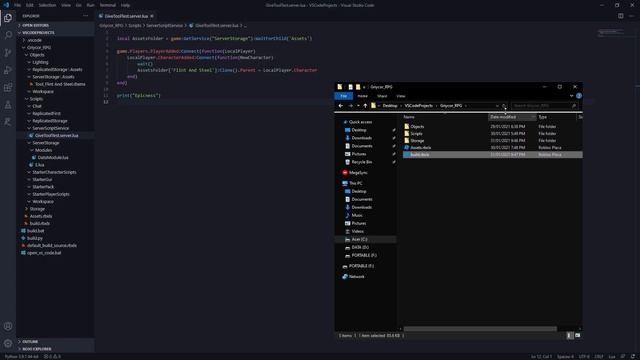The width and height of the screenshot is (640, 360).
Task: Open the Run and Debug view icon
Action: click(8, 70)
